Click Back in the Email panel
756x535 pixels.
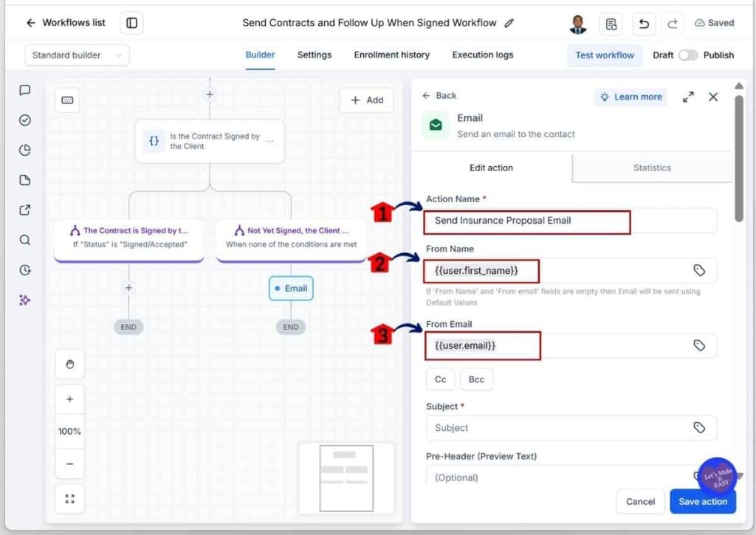point(439,95)
